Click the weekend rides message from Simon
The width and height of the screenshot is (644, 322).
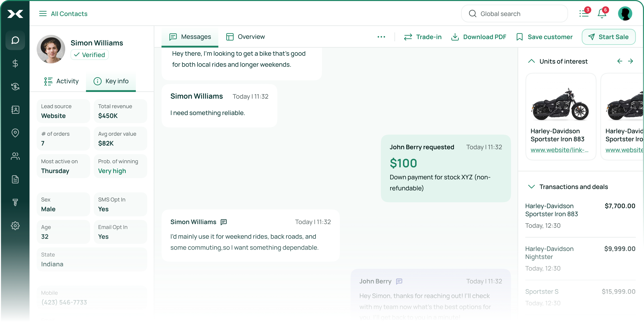[250, 236]
